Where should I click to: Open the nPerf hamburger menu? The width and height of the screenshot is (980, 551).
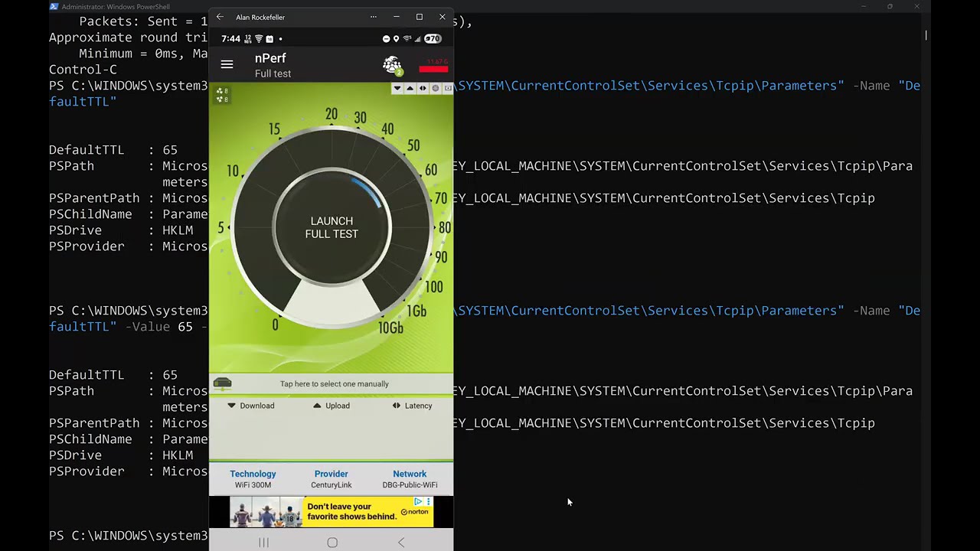click(x=227, y=65)
